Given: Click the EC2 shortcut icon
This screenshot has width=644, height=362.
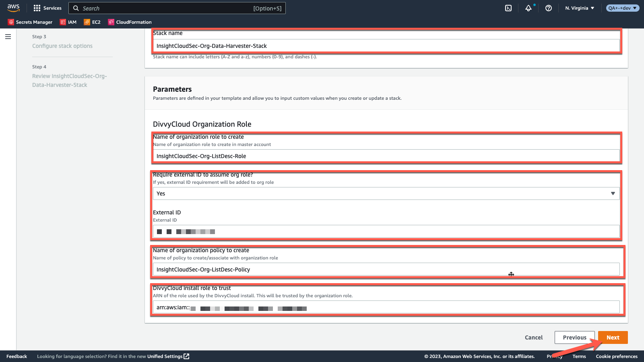Looking at the screenshot, I should 87,22.
